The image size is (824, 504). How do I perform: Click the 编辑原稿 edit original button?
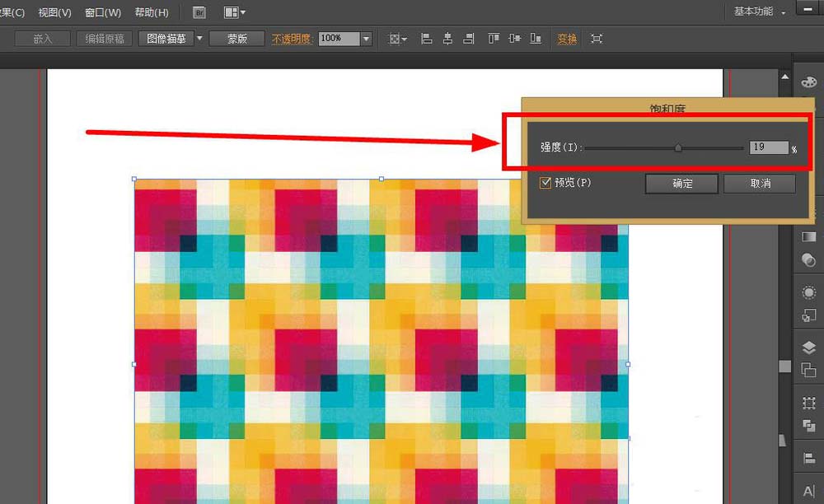pyautogui.click(x=105, y=39)
